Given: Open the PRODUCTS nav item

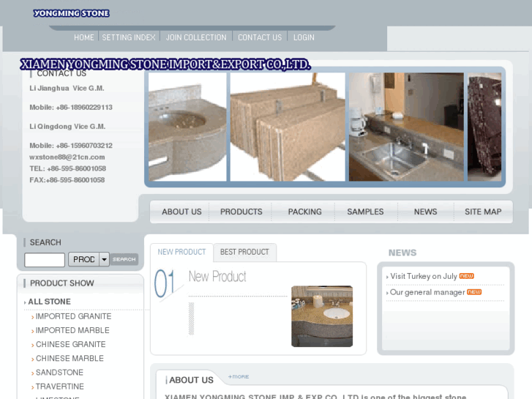Looking at the screenshot, I should tap(241, 212).
